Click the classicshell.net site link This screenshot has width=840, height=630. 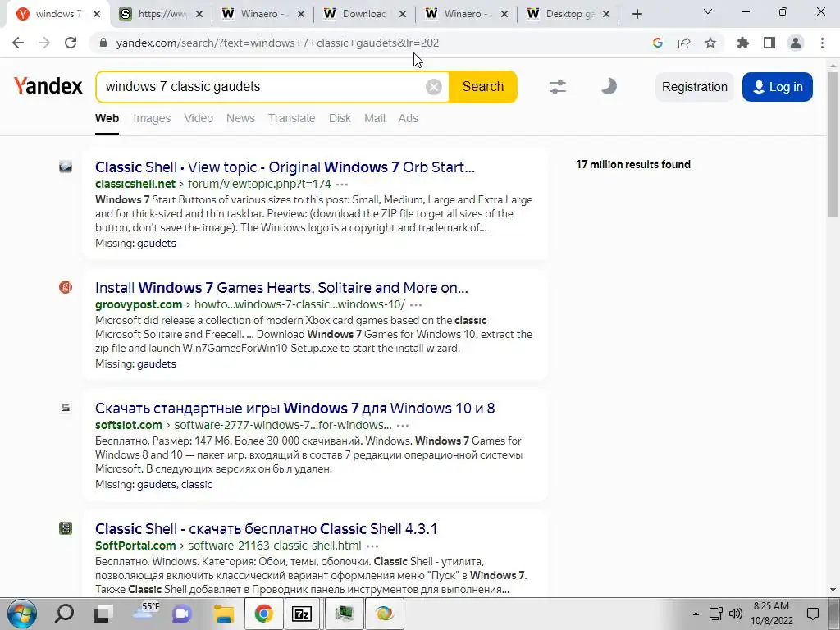pos(135,184)
